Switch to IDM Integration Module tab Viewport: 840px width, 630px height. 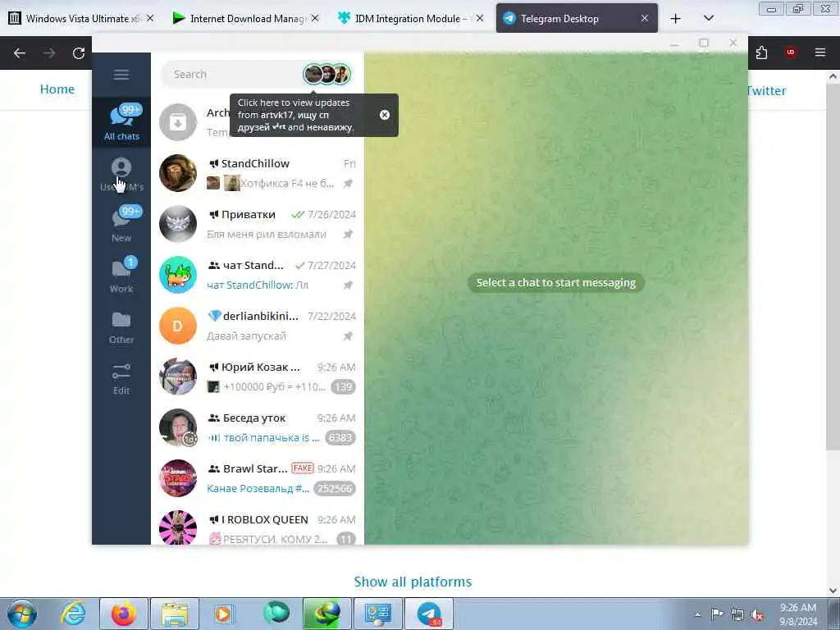coord(410,18)
